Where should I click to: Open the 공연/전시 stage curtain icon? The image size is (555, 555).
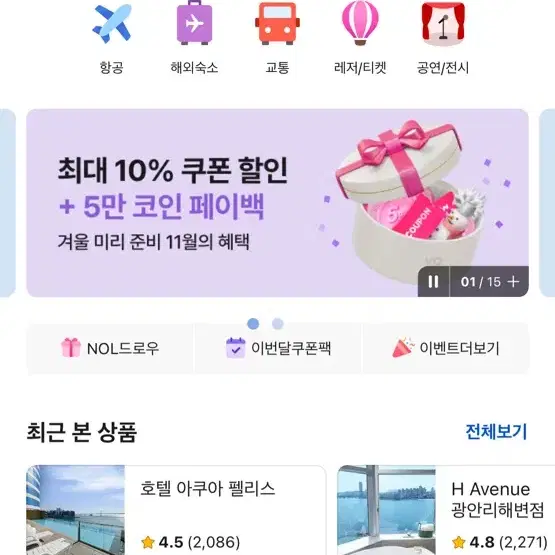click(443, 24)
